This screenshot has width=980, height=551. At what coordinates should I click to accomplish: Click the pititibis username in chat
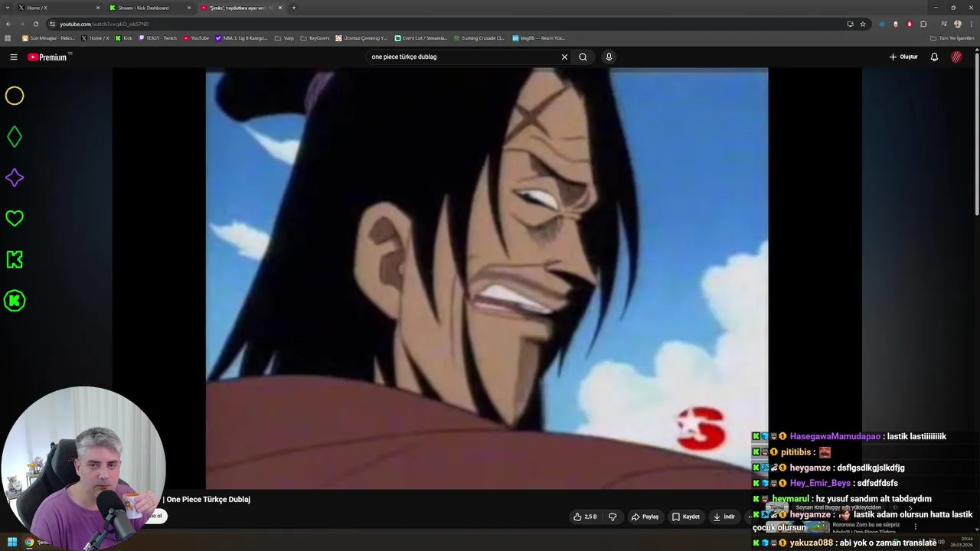(x=796, y=452)
